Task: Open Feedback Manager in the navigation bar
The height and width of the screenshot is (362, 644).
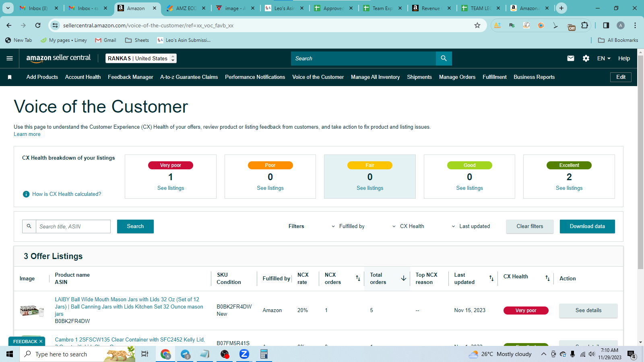Action: click(x=130, y=77)
